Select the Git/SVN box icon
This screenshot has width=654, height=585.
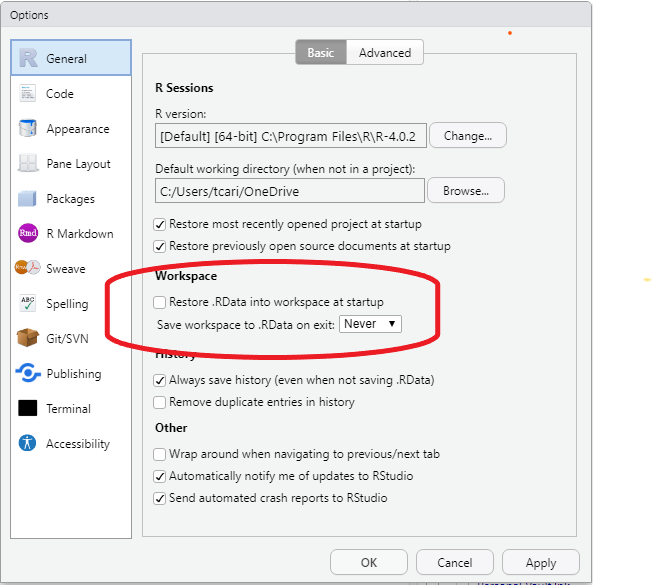(28, 339)
